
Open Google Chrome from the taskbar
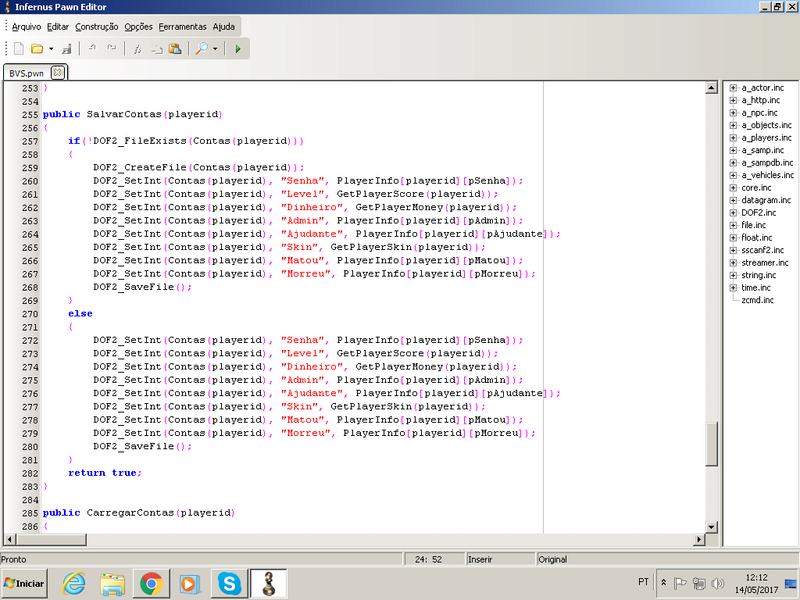(x=151, y=583)
